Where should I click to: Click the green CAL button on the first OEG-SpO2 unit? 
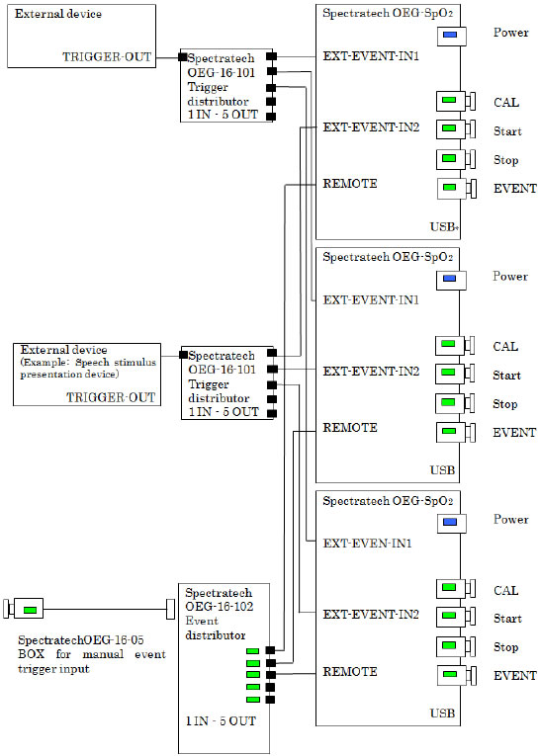[x=449, y=100]
